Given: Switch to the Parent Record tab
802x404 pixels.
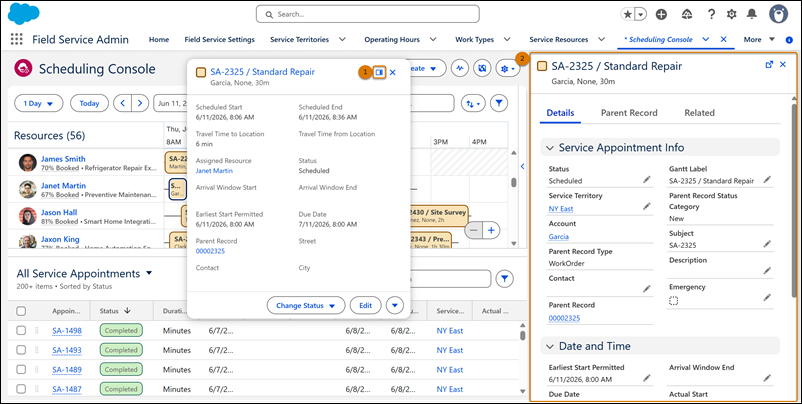Looking at the screenshot, I should (x=629, y=113).
